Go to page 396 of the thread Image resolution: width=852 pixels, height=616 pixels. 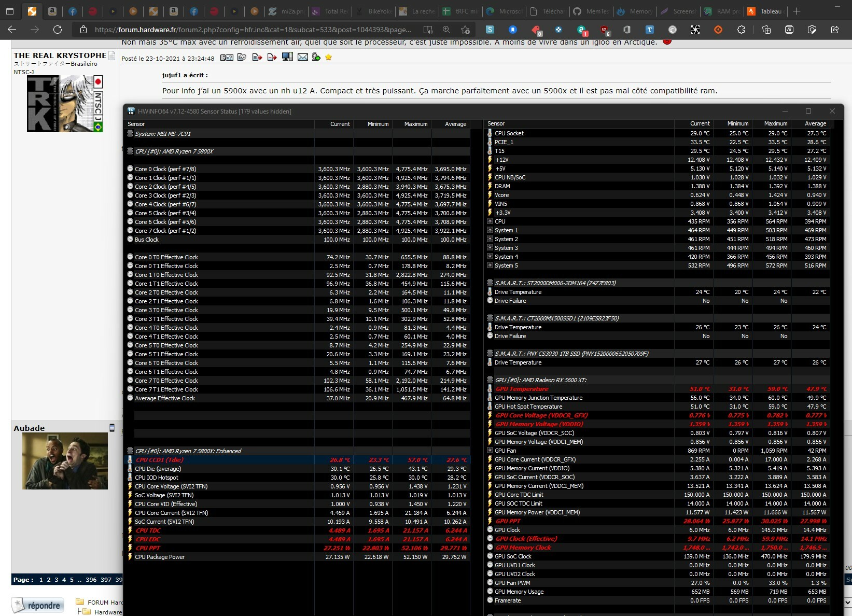[91, 580]
